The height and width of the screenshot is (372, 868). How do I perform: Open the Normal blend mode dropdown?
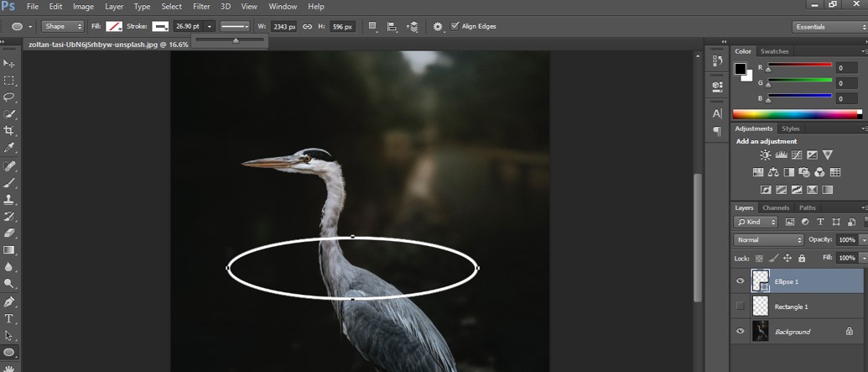[768, 240]
